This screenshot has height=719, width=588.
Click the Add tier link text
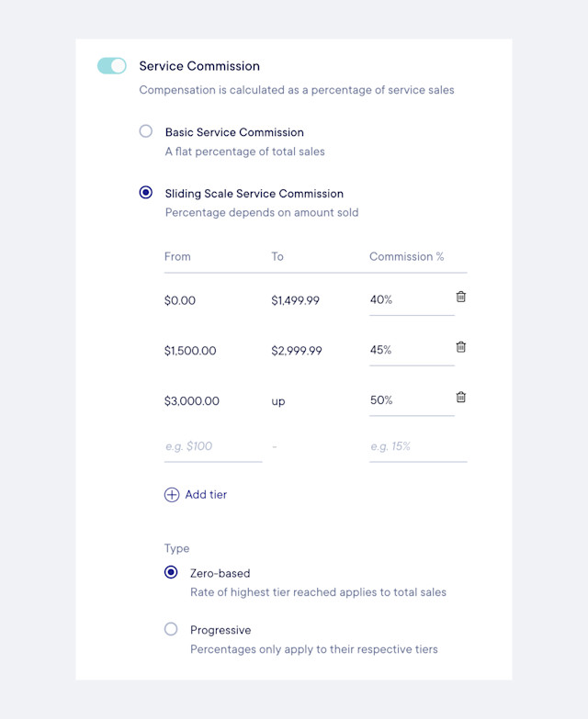click(206, 494)
